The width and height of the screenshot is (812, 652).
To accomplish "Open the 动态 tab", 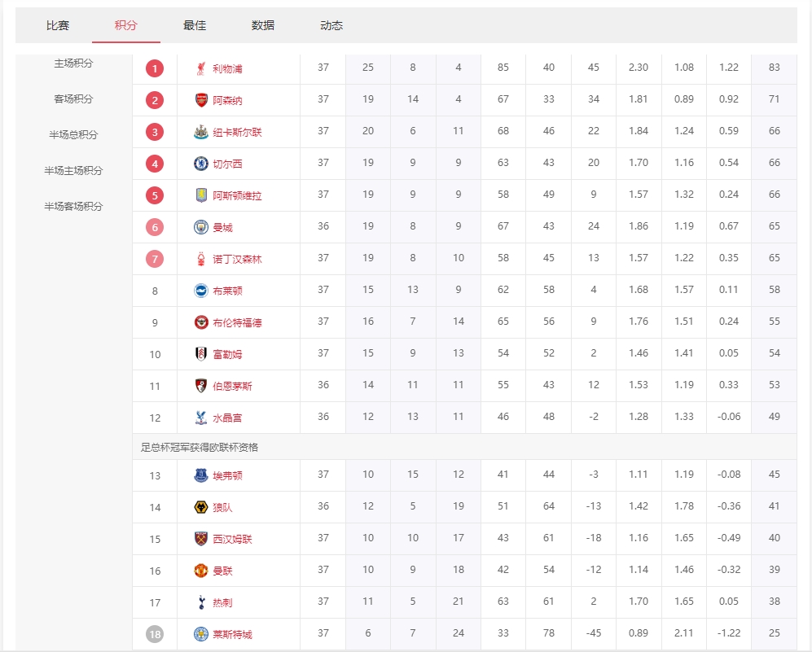I will tap(331, 25).
